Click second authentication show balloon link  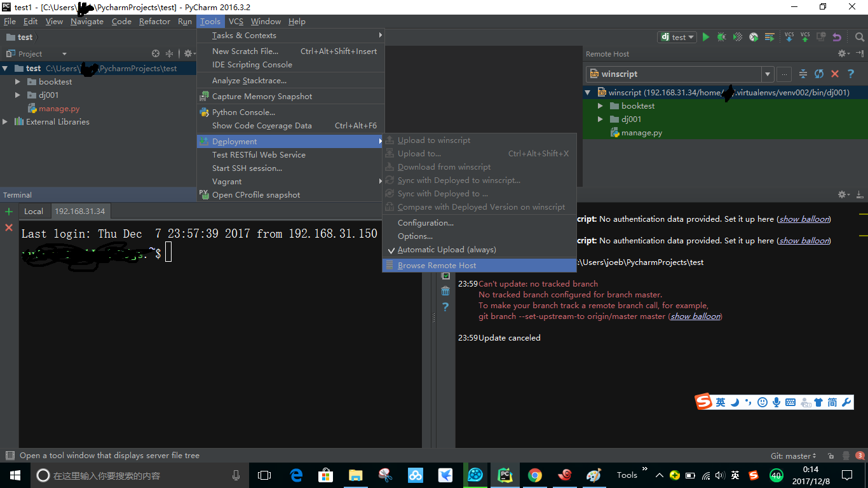tap(804, 241)
